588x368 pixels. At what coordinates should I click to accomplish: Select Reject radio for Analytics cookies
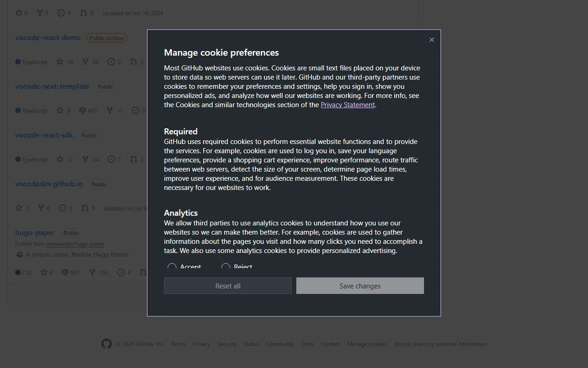[x=226, y=267]
